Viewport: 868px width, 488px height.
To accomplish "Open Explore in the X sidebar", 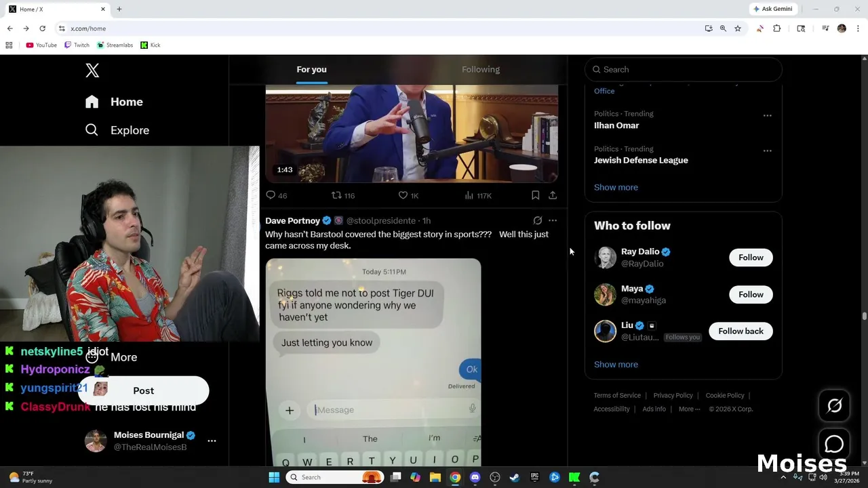I will coord(117,130).
